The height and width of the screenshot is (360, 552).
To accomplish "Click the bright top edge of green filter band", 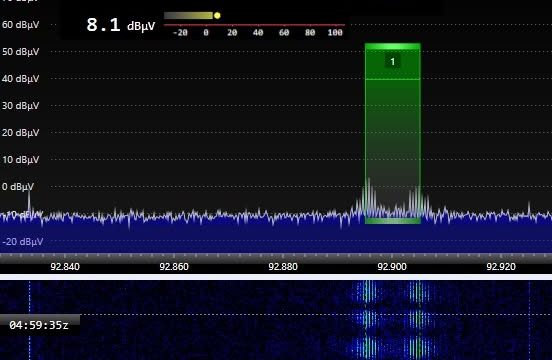I will [x=393, y=46].
